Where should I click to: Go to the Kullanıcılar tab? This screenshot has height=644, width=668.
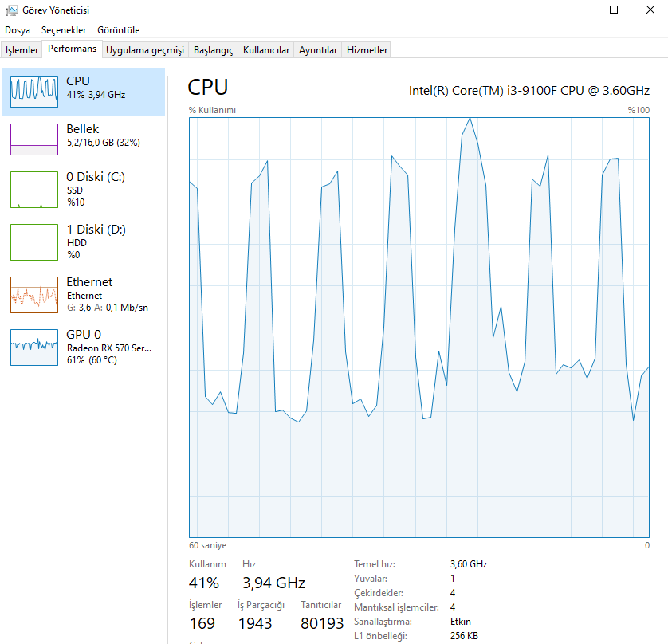[x=265, y=50]
